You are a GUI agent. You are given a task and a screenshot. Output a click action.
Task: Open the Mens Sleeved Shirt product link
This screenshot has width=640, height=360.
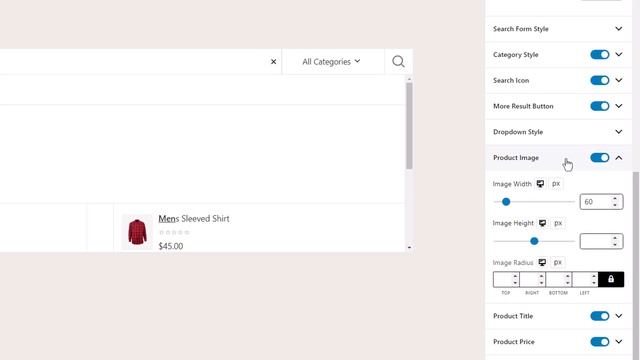click(194, 219)
